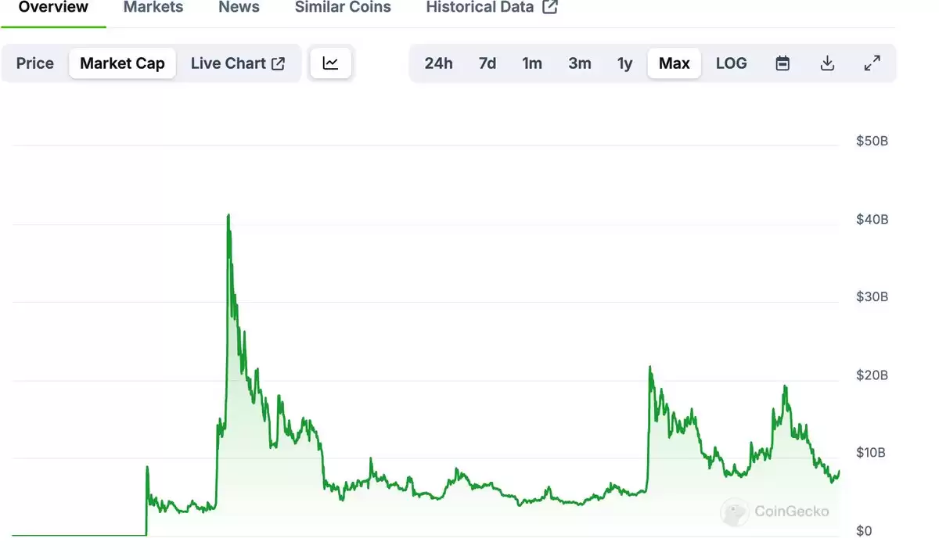Click the $20B axis label

[x=872, y=375]
